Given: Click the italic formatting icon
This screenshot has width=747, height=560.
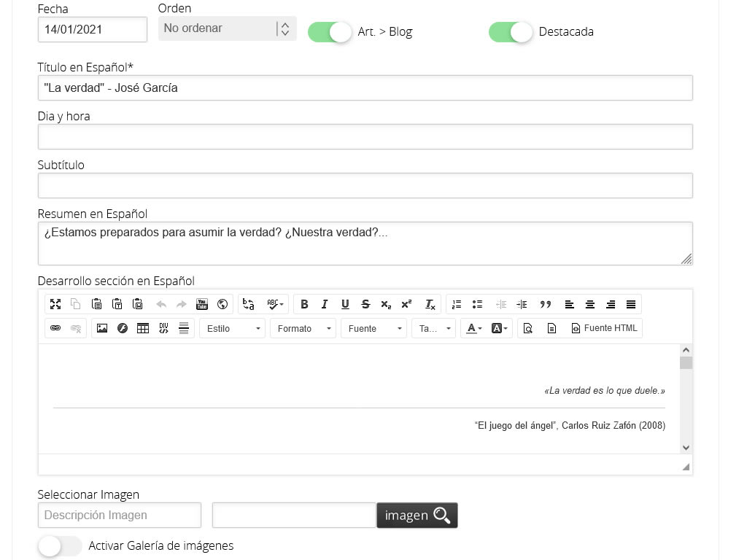Looking at the screenshot, I should coord(325,305).
